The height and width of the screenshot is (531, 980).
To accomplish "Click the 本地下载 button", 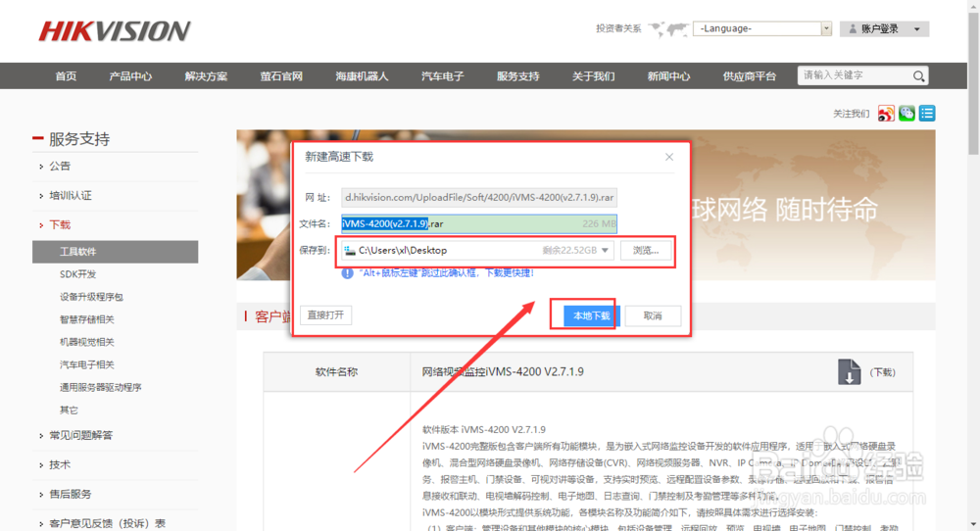I will coord(591,316).
